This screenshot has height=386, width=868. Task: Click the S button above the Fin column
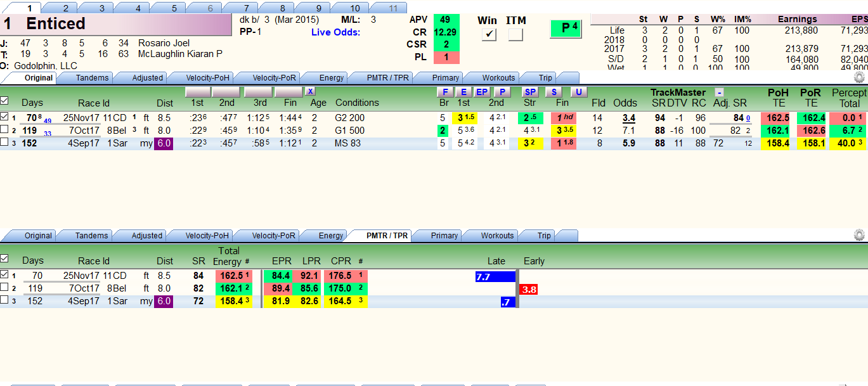pos(554,92)
